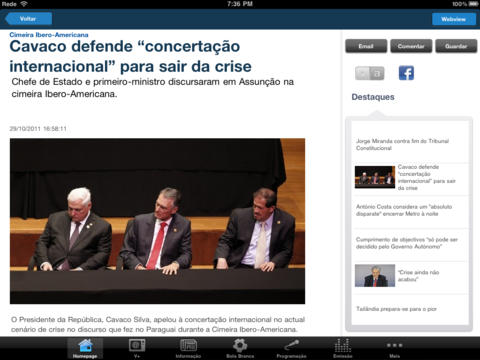Open the Emissão equalizer tab
The height and width of the screenshot is (360, 480).
(x=343, y=348)
